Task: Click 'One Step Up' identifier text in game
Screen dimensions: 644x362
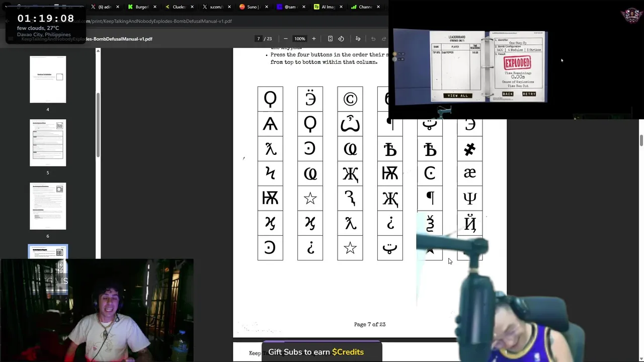Action: tap(518, 43)
